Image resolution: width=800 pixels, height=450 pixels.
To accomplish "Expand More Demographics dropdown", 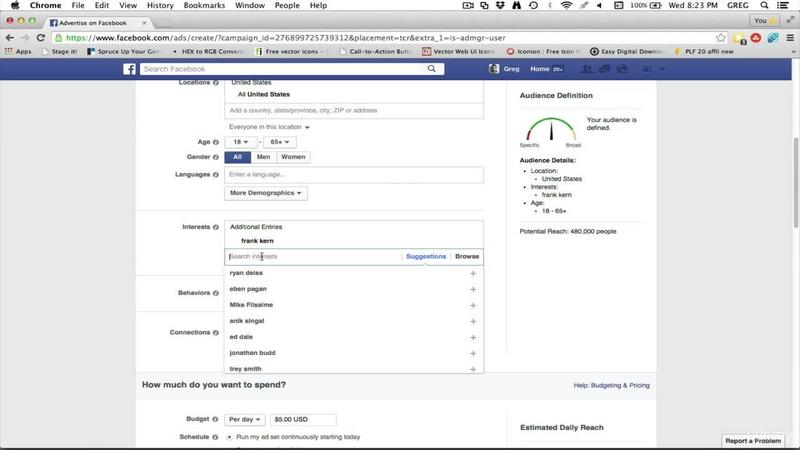I will 265,193.
